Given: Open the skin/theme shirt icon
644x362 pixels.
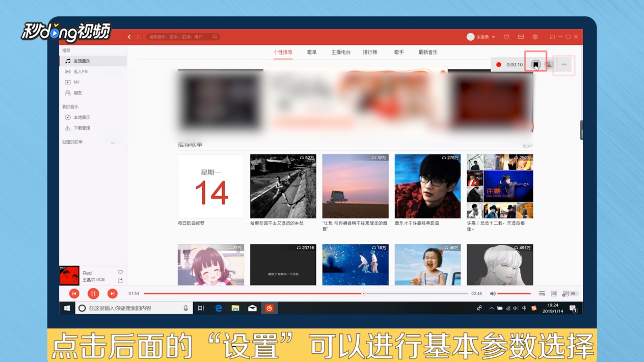Looking at the screenshot, I should 506,37.
